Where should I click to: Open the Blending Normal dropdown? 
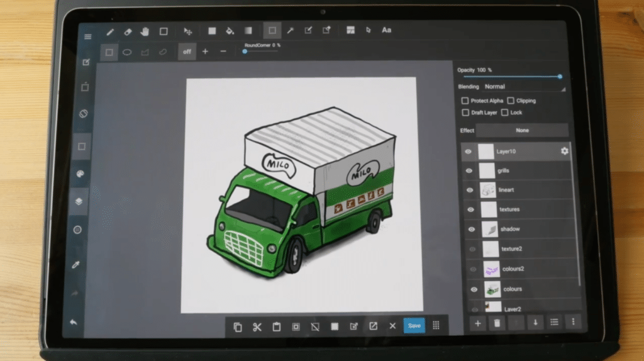tap(525, 87)
